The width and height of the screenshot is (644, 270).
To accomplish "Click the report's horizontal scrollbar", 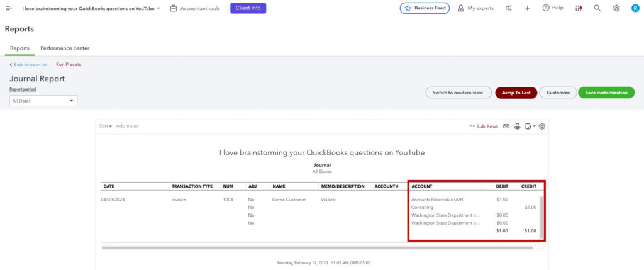I will tap(317, 248).
